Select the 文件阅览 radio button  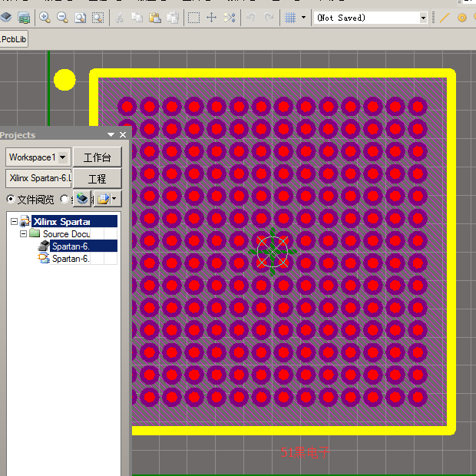(11, 199)
